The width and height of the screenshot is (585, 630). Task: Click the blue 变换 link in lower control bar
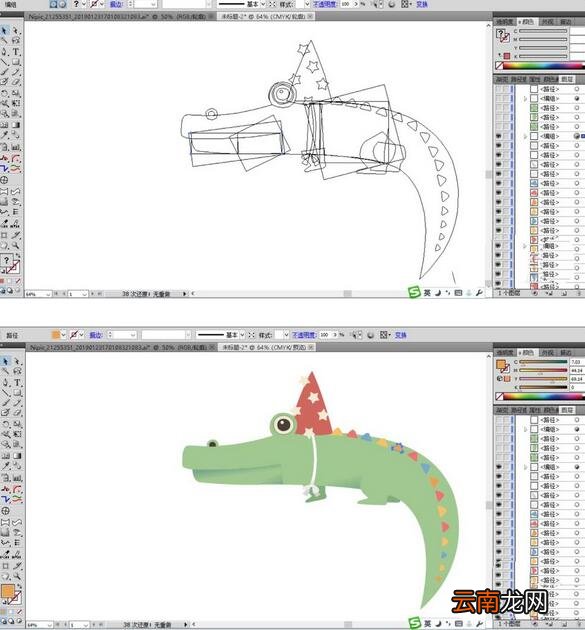pos(401,335)
